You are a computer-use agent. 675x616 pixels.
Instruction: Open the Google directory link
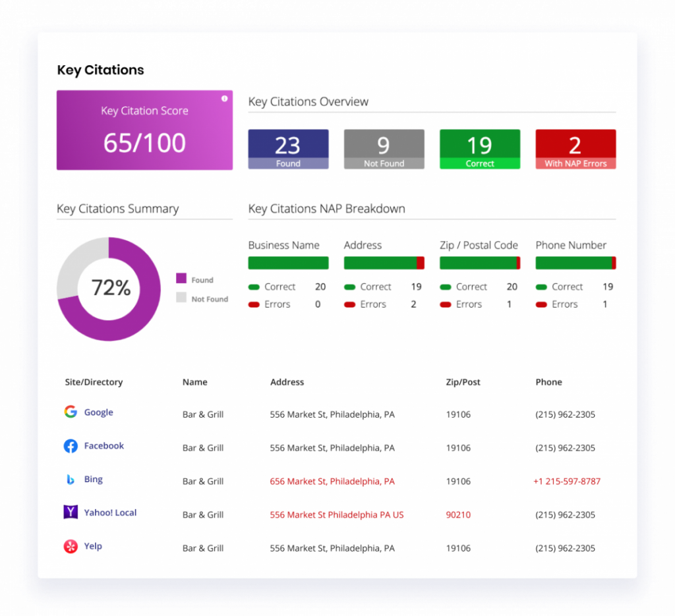click(x=99, y=412)
